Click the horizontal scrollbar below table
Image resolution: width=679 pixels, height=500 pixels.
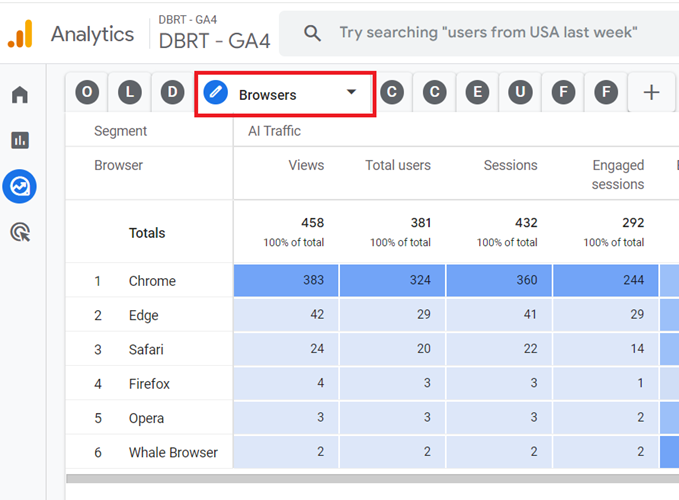372,478
